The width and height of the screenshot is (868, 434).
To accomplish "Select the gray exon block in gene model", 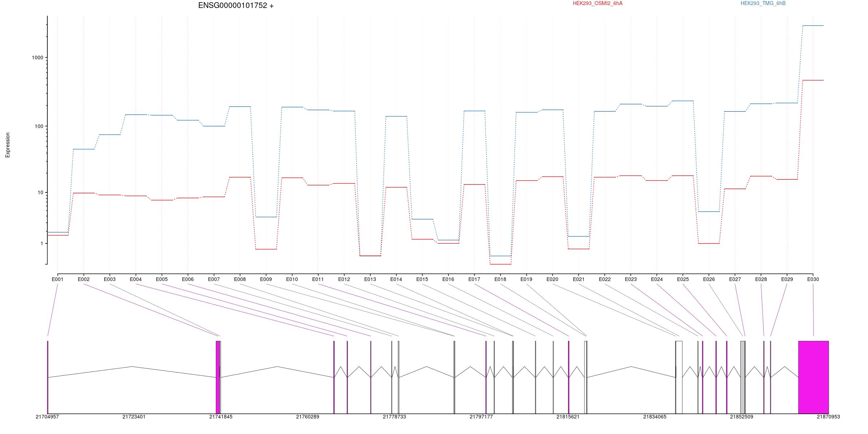I will click(x=743, y=377).
